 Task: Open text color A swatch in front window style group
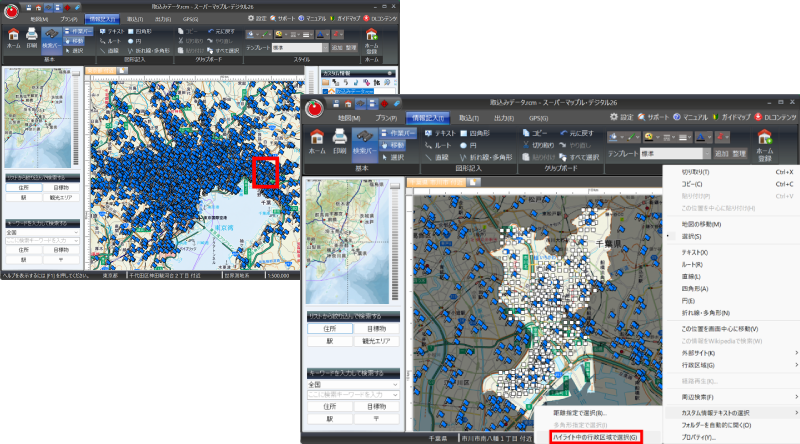click(x=700, y=137)
